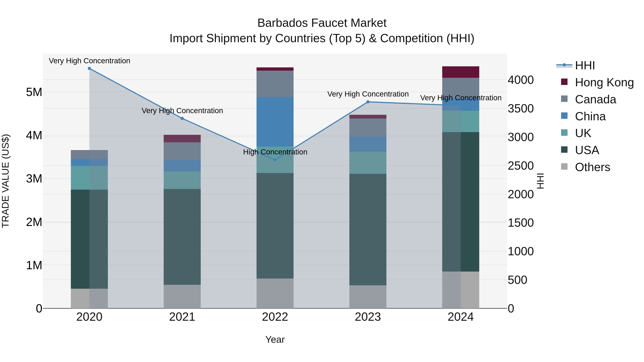Toggle Hong Kong series in legend
644x362 pixels.
pos(597,82)
